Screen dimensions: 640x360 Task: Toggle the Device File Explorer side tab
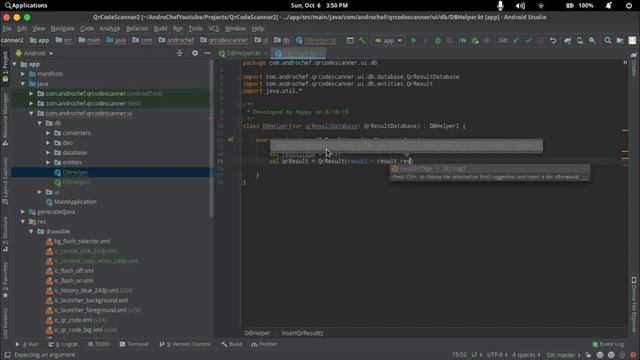coord(634,304)
